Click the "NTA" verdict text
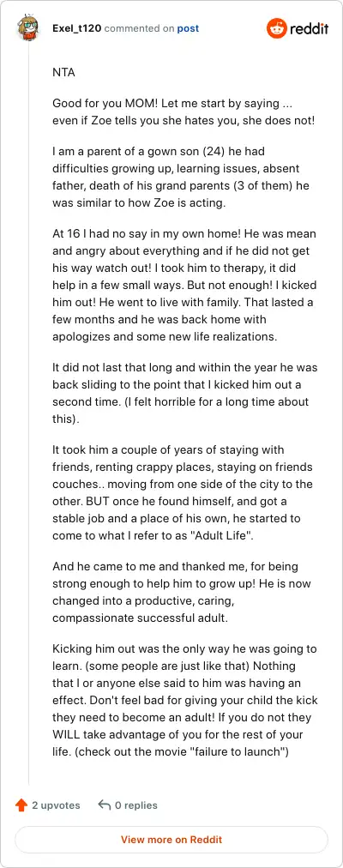The height and width of the screenshot is (868, 343). pos(63,72)
